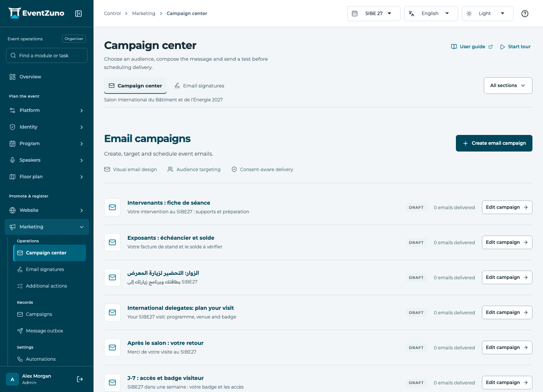Screen dimensions: 543x392
Task: Open the help question mark icon
Action: coord(525,14)
